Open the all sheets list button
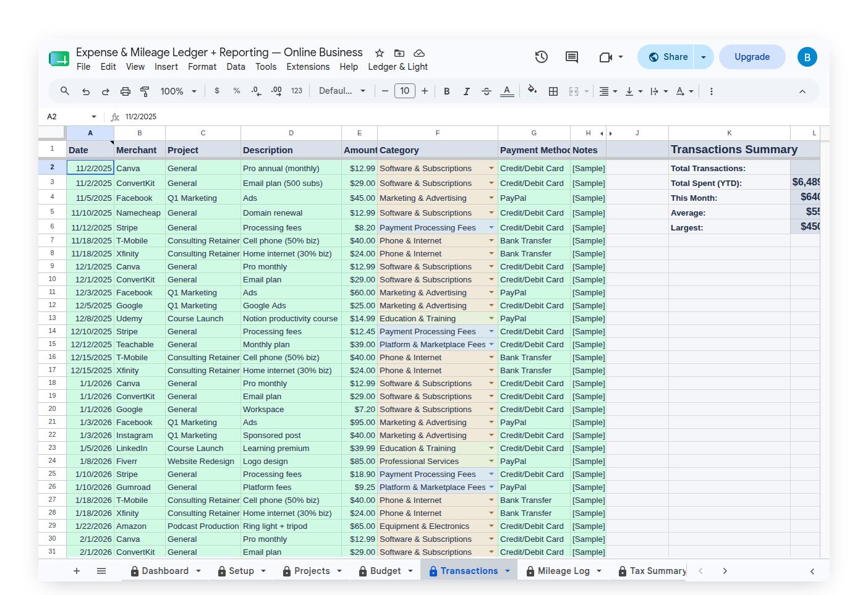This screenshot has width=868, height=595. click(101, 571)
